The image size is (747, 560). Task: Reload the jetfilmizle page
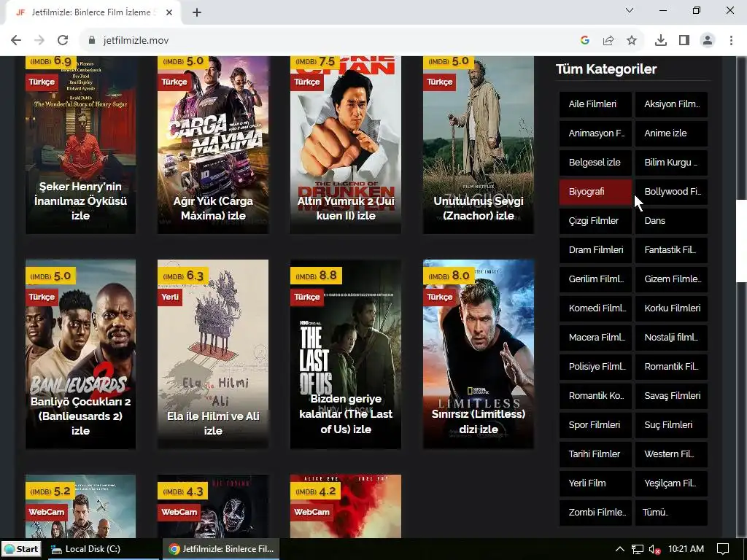pos(63,41)
